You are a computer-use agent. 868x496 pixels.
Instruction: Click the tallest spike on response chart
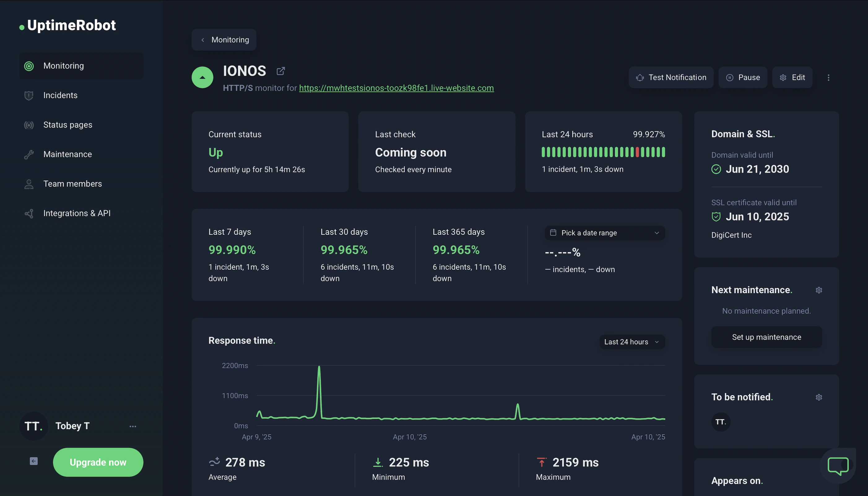(319, 368)
